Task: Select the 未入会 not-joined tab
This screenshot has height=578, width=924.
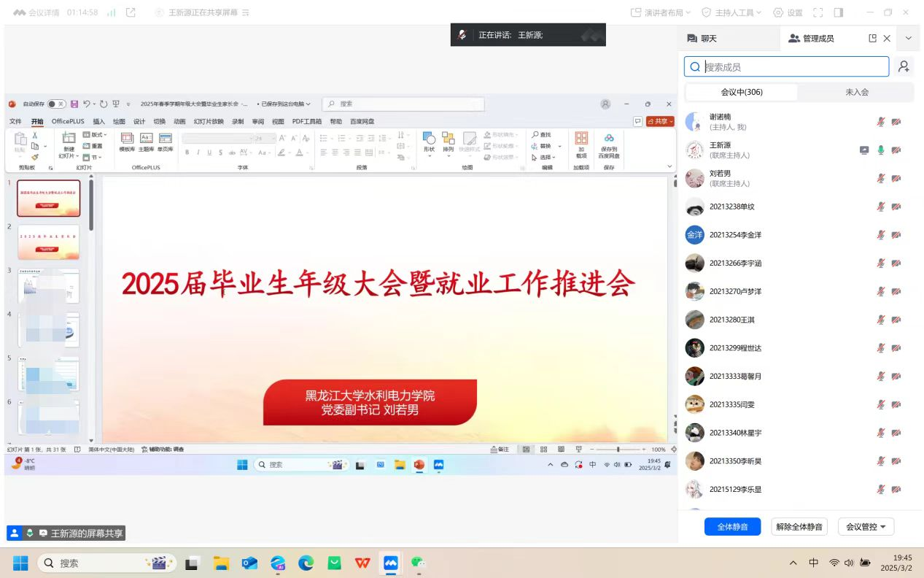Action: coord(856,92)
